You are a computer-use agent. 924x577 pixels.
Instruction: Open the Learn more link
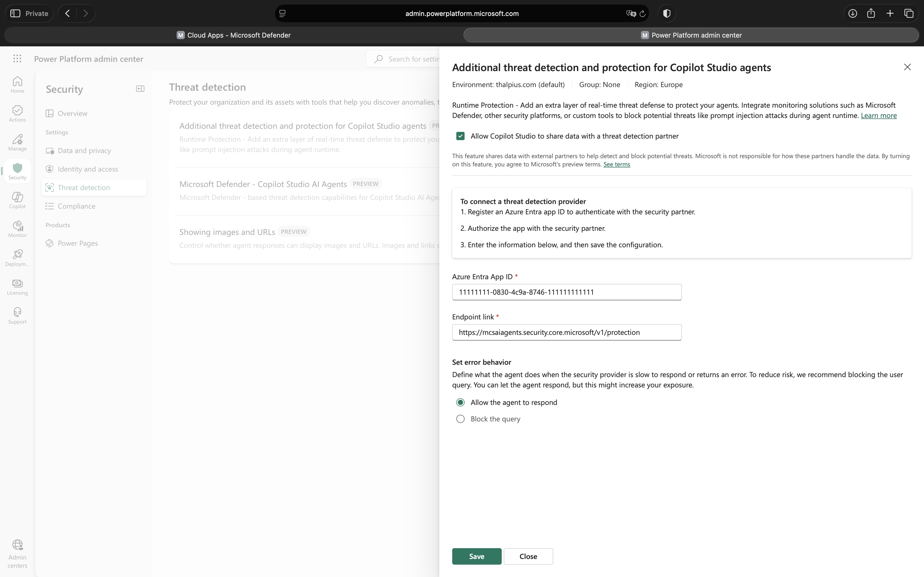pos(879,116)
